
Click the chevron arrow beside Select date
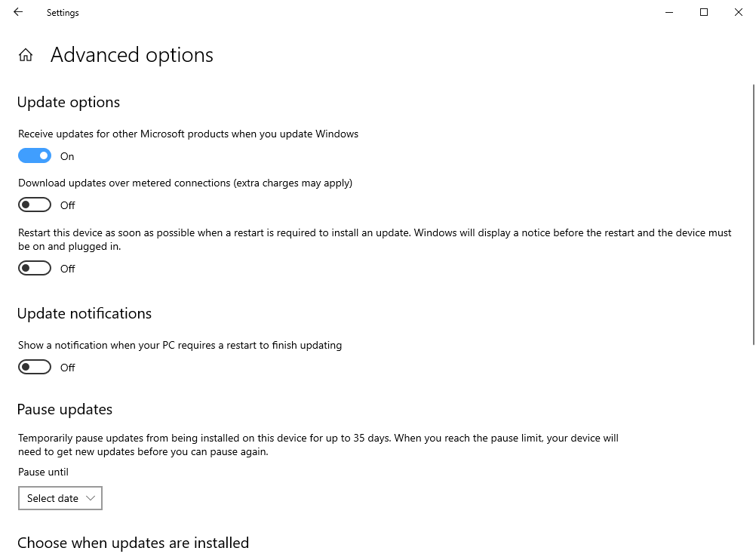click(x=91, y=498)
